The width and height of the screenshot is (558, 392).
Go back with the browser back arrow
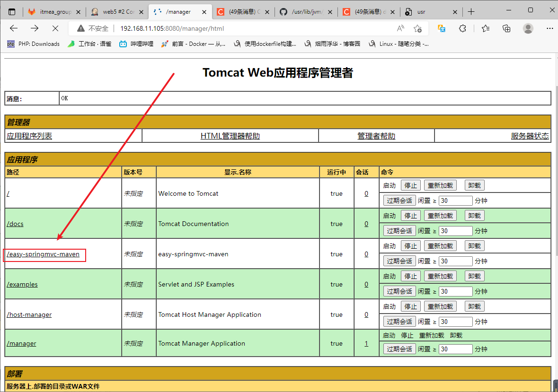pyautogui.click(x=14, y=28)
